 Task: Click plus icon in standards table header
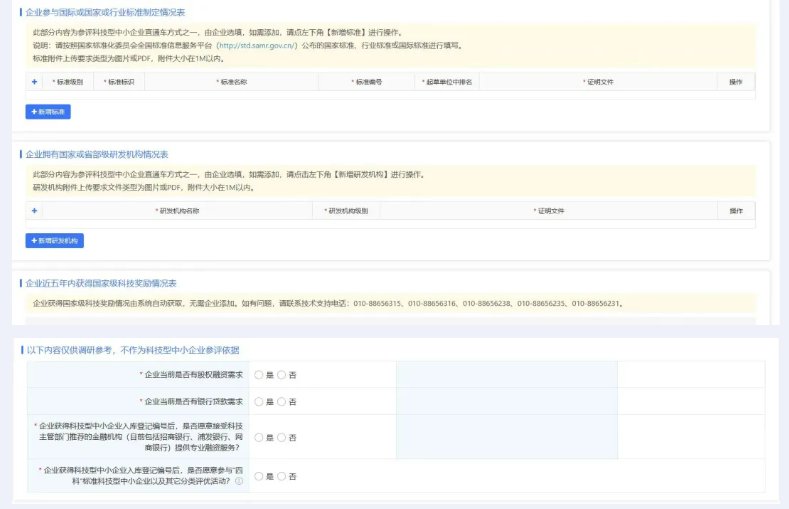click(34, 82)
